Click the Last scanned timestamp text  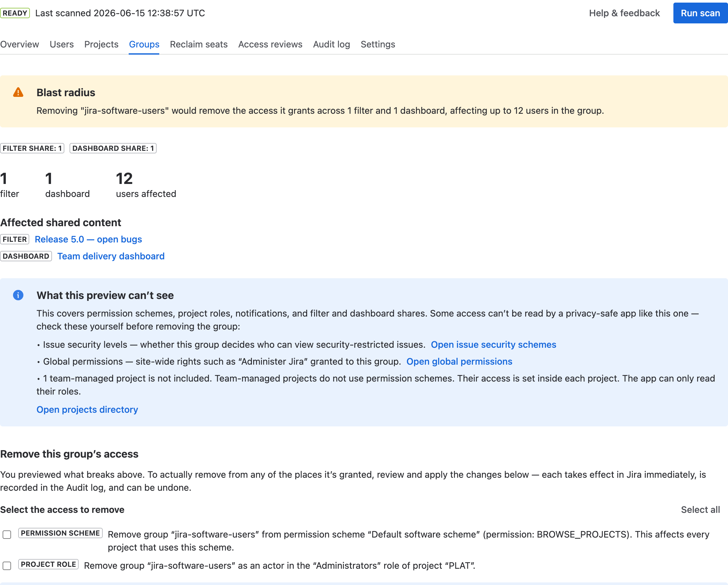[x=120, y=13]
